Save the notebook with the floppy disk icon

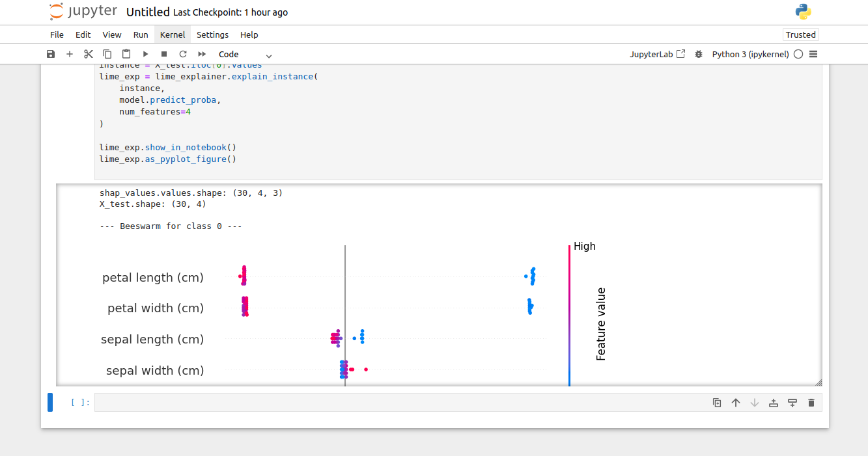point(51,54)
